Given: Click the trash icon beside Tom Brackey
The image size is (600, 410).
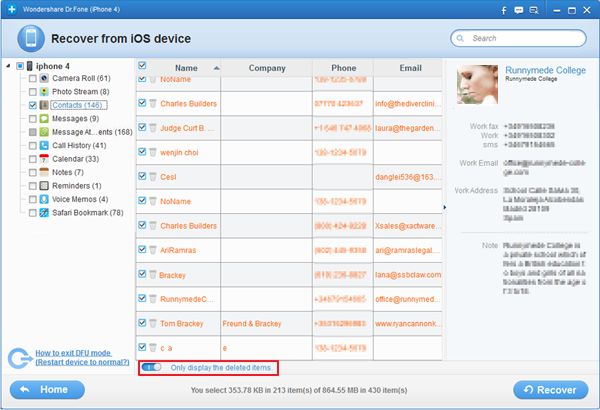Looking at the screenshot, I should [153, 323].
